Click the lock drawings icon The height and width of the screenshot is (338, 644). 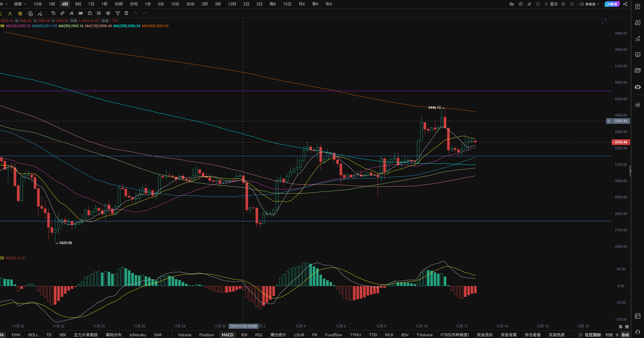90,13
